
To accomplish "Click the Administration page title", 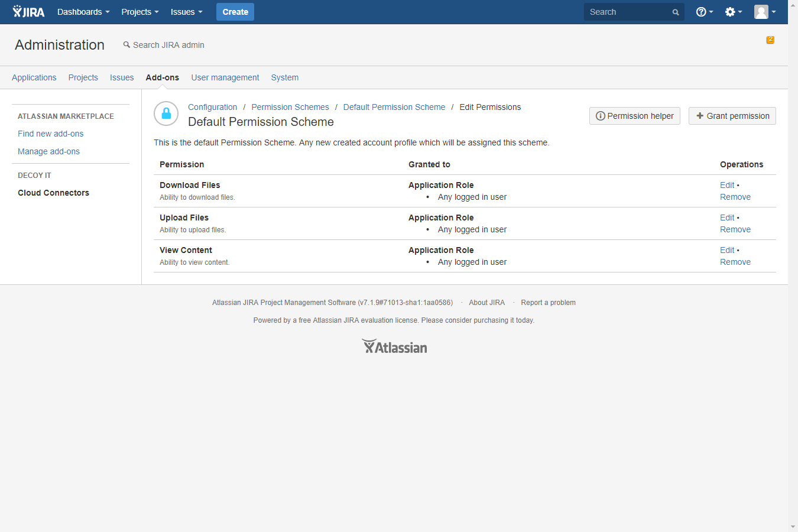I will [60, 45].
